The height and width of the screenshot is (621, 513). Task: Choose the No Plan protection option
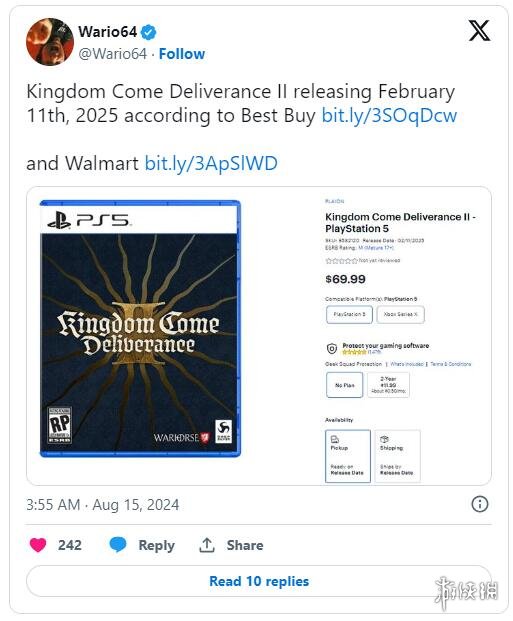coord(344,385)
